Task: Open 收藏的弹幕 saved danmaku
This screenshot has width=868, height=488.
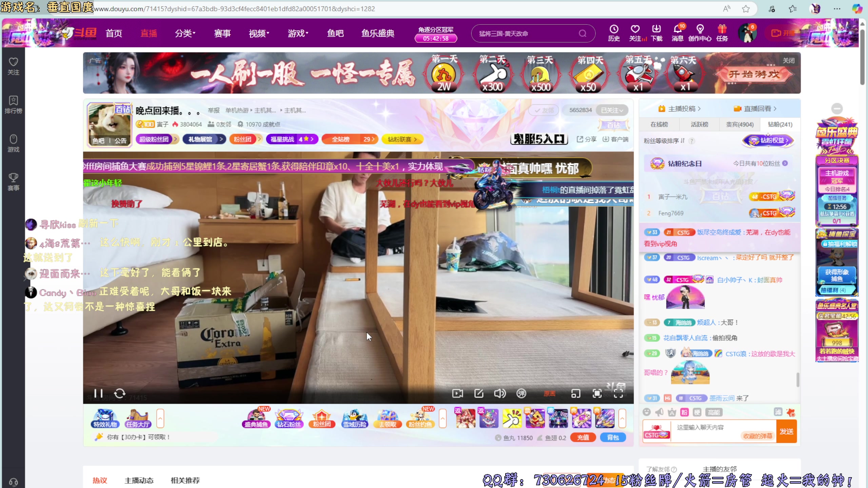Action: [x=757, y=436]
